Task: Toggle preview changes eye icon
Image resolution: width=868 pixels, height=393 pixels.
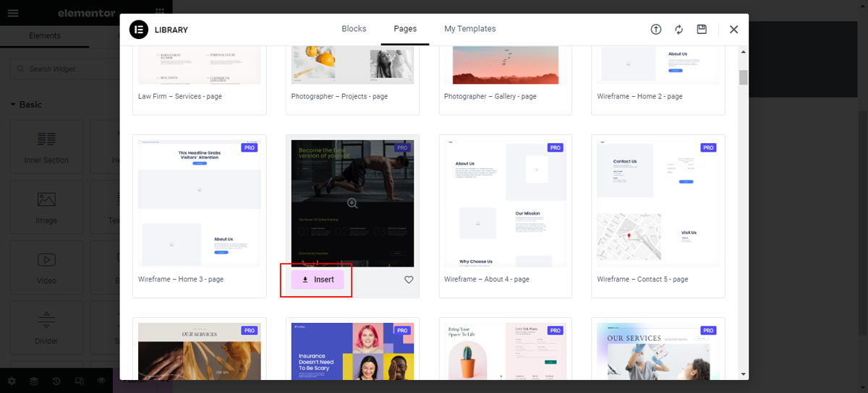Action: pyautogui.click(x=101, y=381)
